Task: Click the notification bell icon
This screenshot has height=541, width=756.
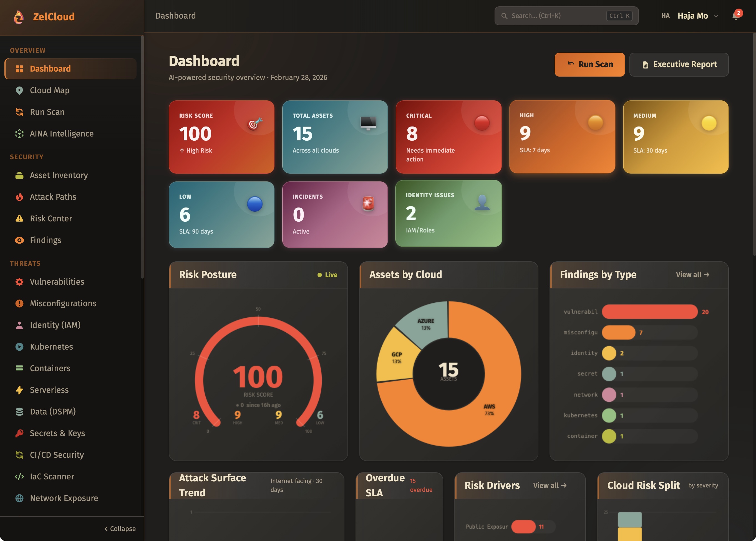Action: [736, 16]
